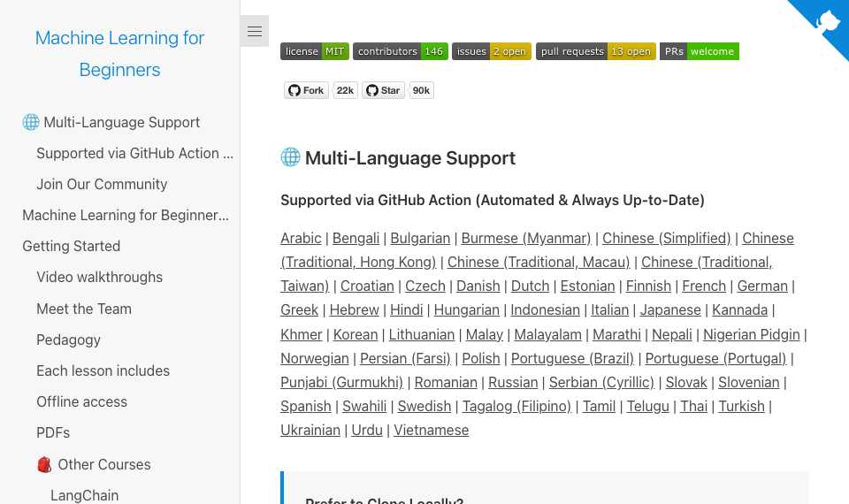
Task: Open the Persian (Farsi) translation link
Action: pyautogui.click(x=406, y=358)
